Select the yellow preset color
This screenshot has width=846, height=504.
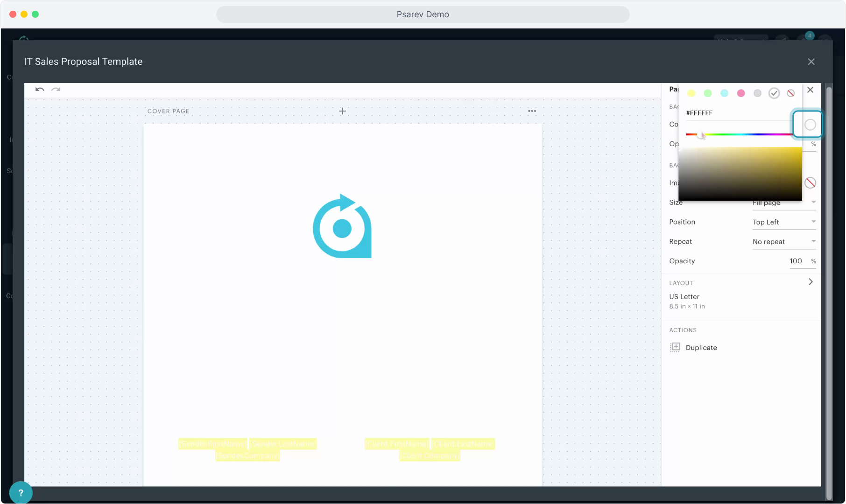[691, 93]
